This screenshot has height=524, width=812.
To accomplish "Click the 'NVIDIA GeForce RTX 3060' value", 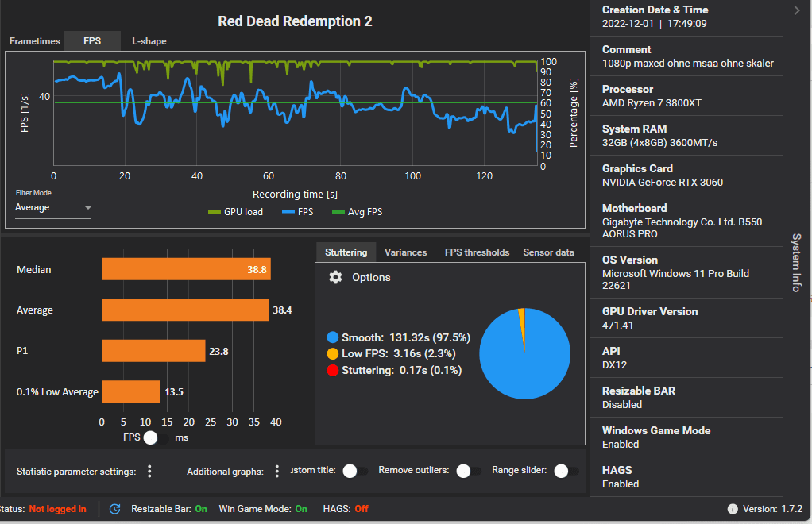I will tap(663, 182).
